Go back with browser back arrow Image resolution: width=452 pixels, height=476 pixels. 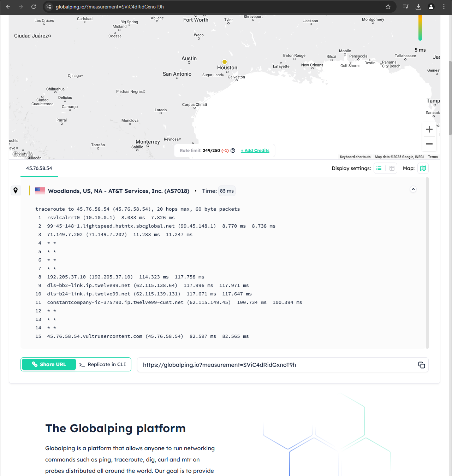pos(8,7)
